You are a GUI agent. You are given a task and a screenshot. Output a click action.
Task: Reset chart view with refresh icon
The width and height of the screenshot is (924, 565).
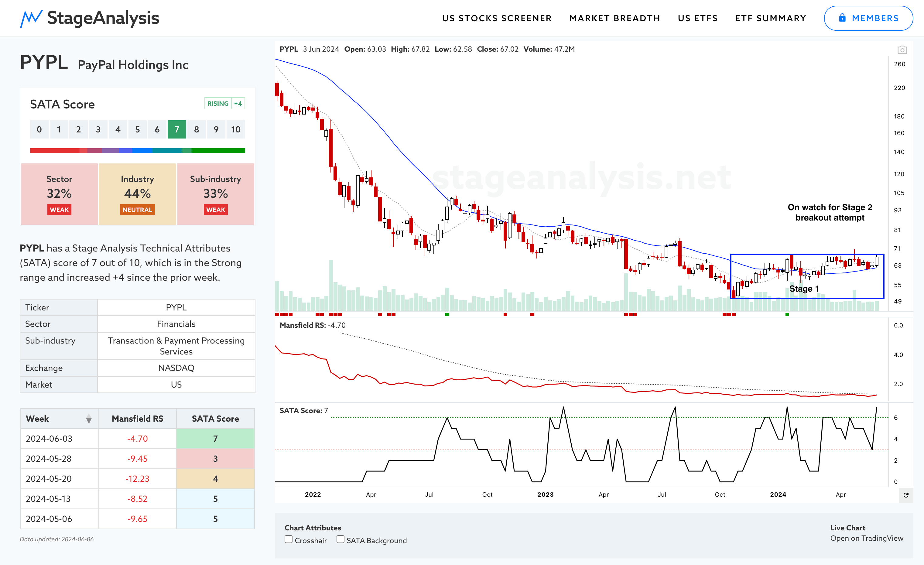click(x=906, y=495)
